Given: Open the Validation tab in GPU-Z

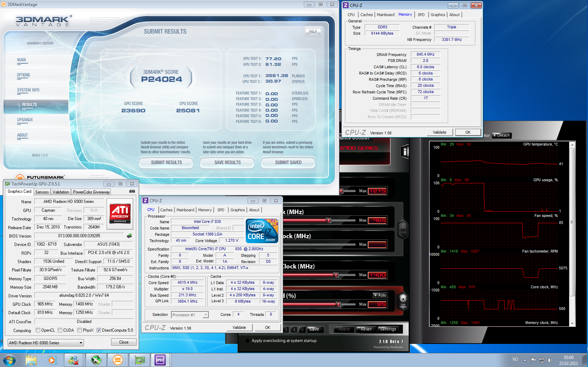Looking at the screenshot, I should [61, 192].
